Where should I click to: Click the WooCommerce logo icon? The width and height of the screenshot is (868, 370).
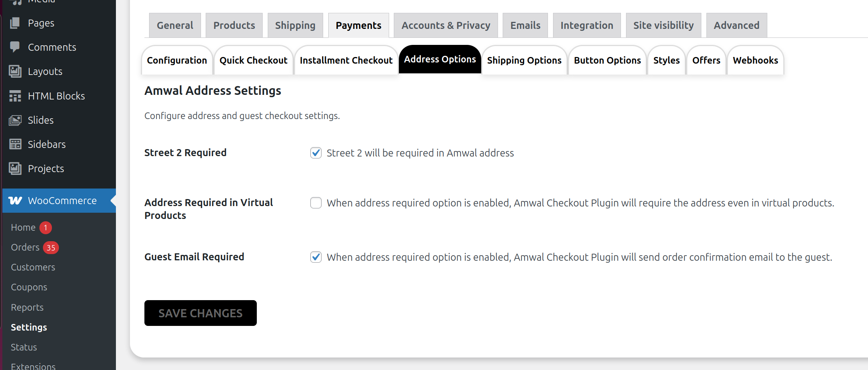click(15, 201)
